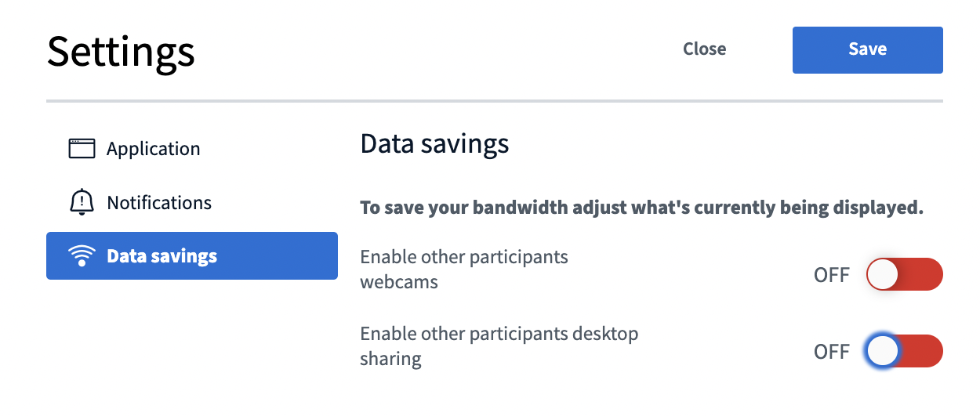Click the bandwidth saving description text
The width and height of the screenshot is (980, 416).
tap(641, 208)
